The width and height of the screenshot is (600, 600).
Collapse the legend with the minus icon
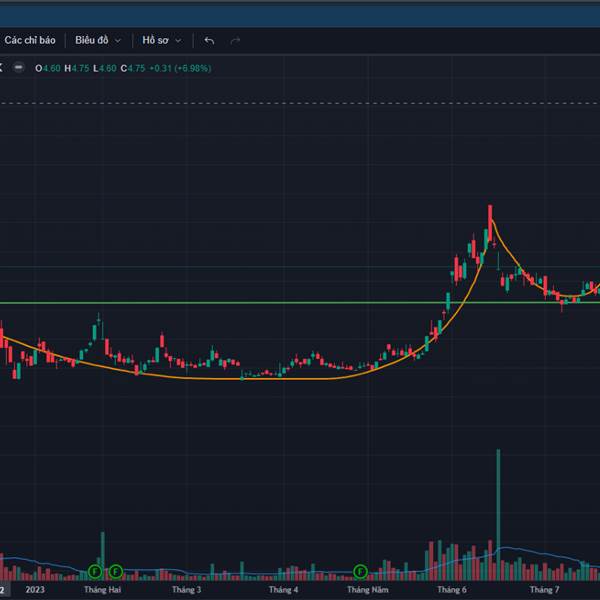click(x=18, y=68)
